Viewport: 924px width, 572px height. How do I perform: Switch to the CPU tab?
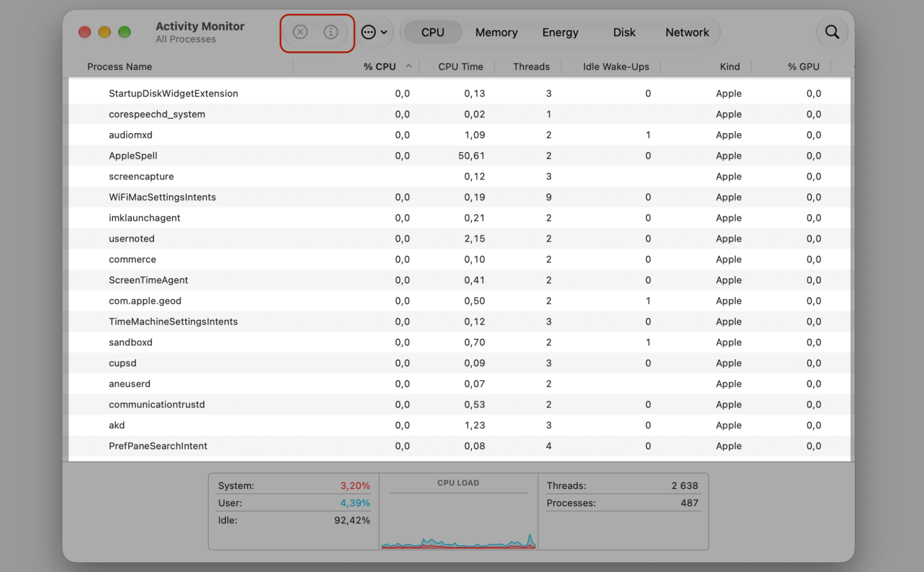[433, 32]
